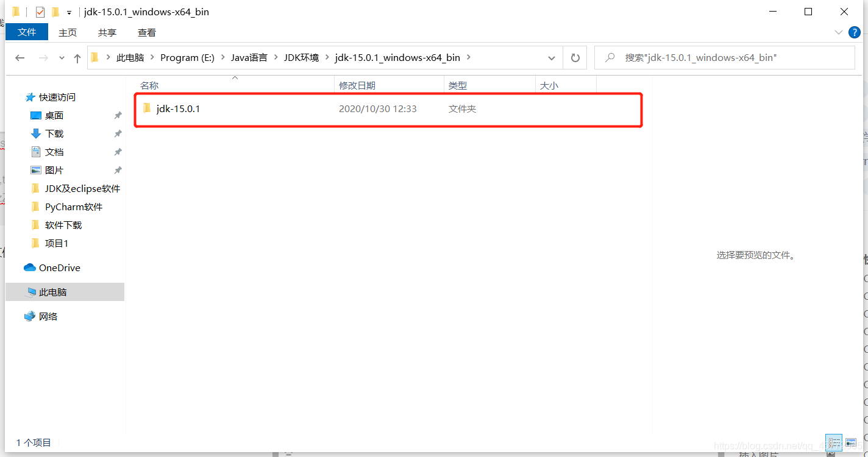The height and width of the screenshot is (457, 868).
Task: Click the search box for jdk-15.0.1_windows-x64_bin
Action: (x=725, y=58)
